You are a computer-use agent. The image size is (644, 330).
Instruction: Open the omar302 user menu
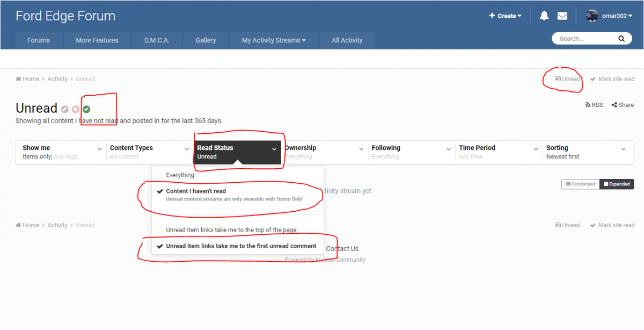[x=609, y=16]
